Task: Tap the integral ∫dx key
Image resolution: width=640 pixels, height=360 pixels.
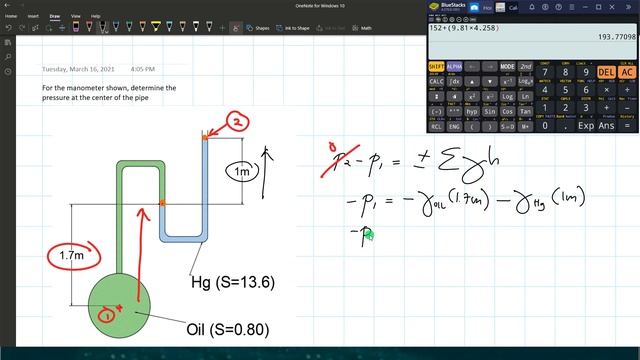Action: [x=454, y=82]
